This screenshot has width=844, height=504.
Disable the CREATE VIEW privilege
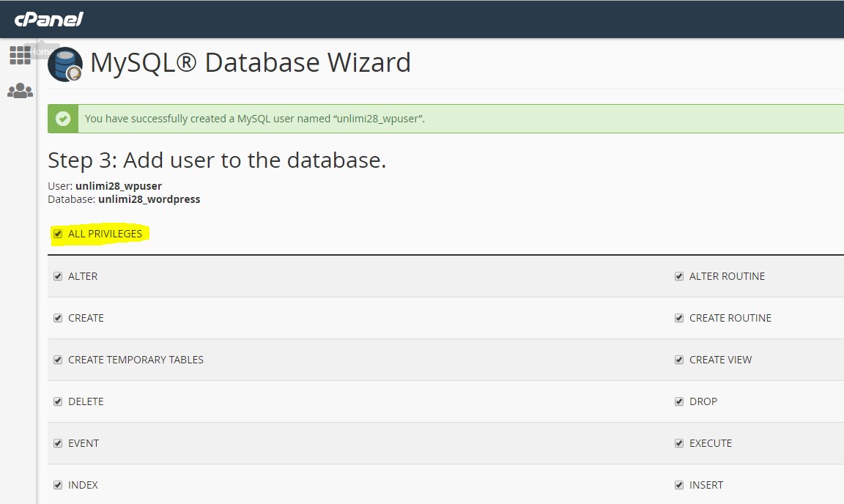(678, 360)
